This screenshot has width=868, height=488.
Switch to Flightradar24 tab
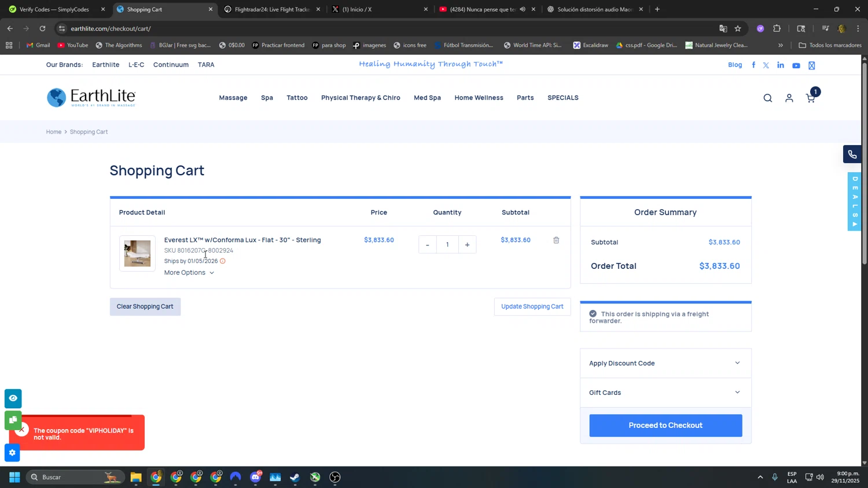[272, 9]
